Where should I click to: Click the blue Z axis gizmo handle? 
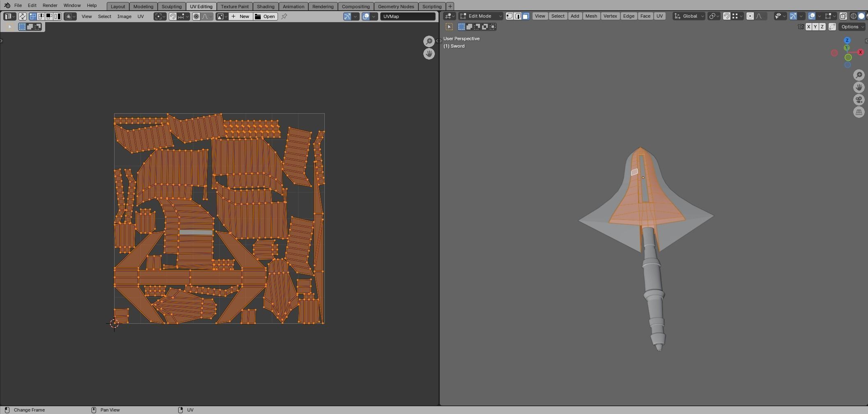point(847,40)
